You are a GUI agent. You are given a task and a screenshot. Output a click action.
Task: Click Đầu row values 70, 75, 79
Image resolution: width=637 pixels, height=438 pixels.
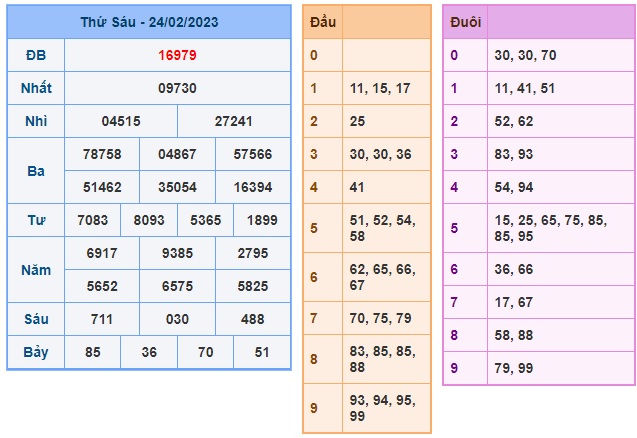coord(380,318)
